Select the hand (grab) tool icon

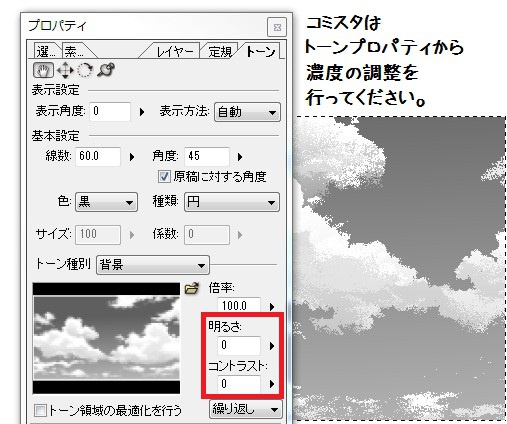43,70
